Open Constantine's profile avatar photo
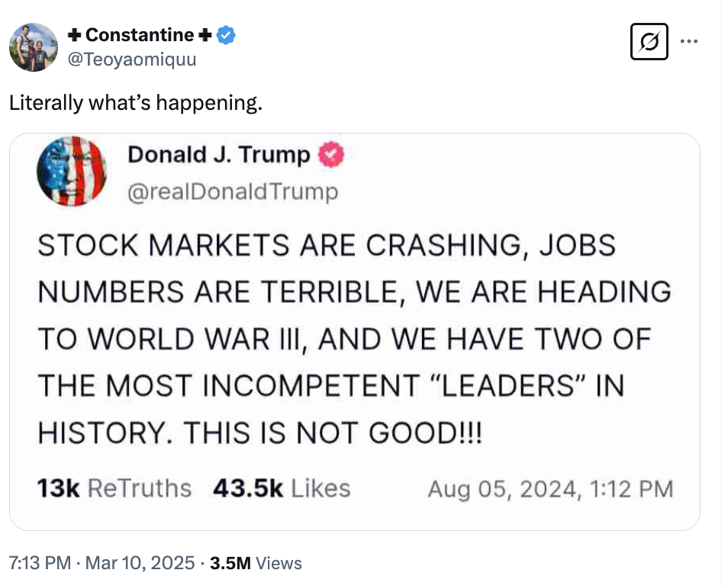728x586 pixels. click(x=34, y=47)
